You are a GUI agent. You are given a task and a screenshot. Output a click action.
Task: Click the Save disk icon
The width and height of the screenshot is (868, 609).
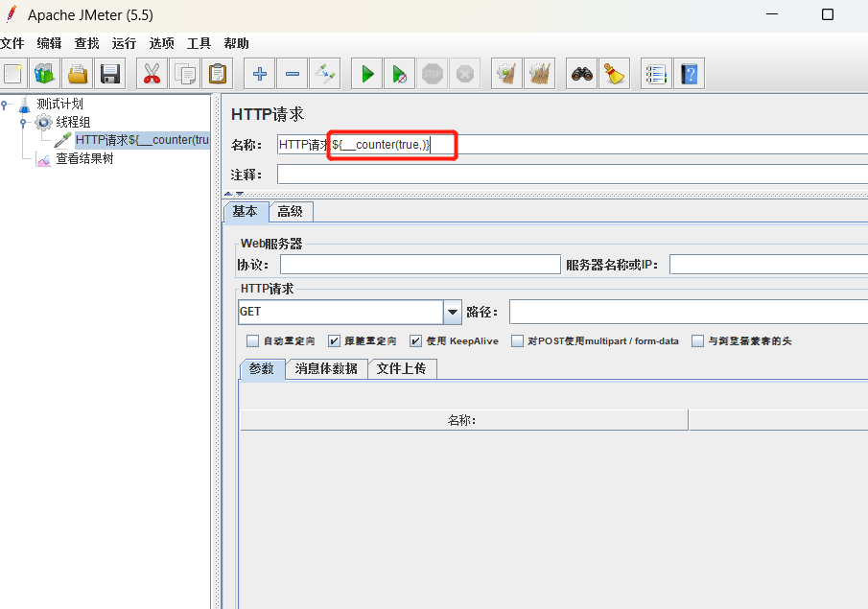tap(110, 74)
